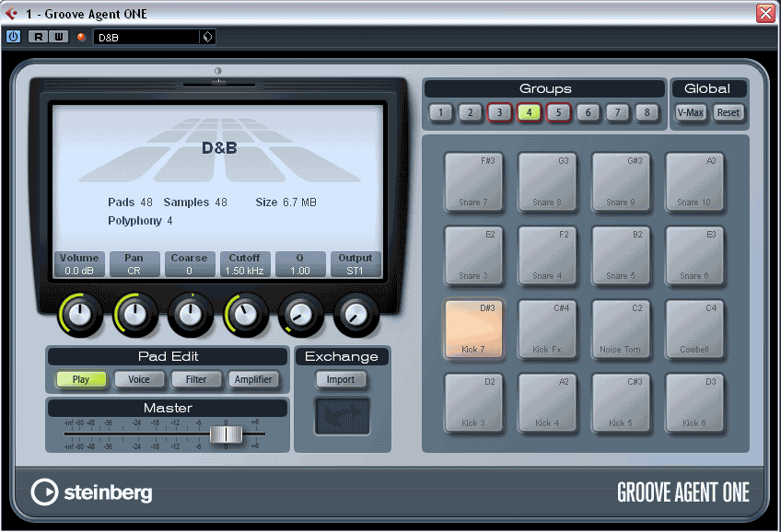Viewport: 781px width, 532px height.
Task: Trigger the Noise Tom pad (C2)
Action: 621,329
